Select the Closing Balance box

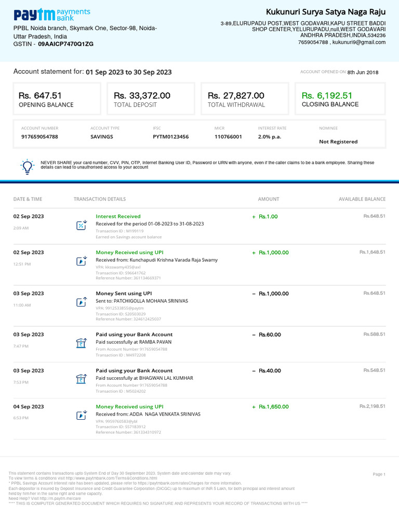point(340,99)
